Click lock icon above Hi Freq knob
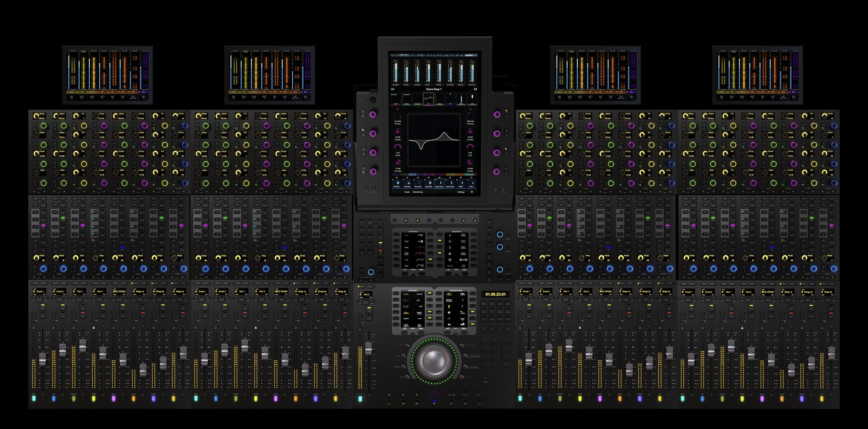The height and width of the screenshot is (429, 868). pyautogui.click(x=398, y=109)
